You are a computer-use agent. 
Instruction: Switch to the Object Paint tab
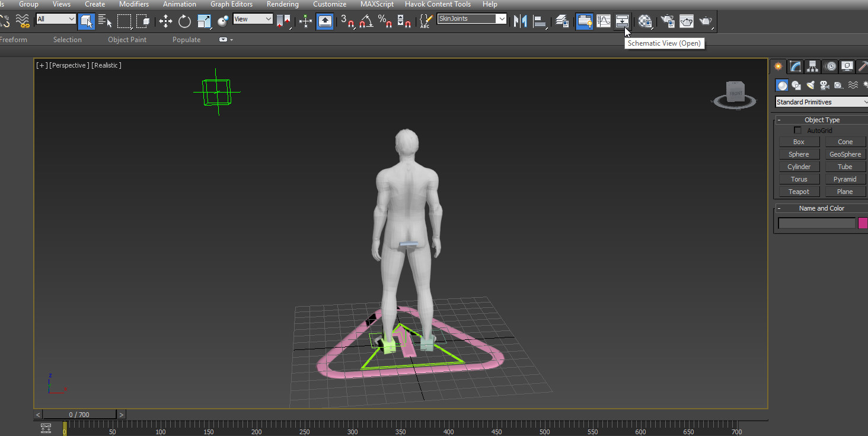click(x=127, y=40)
